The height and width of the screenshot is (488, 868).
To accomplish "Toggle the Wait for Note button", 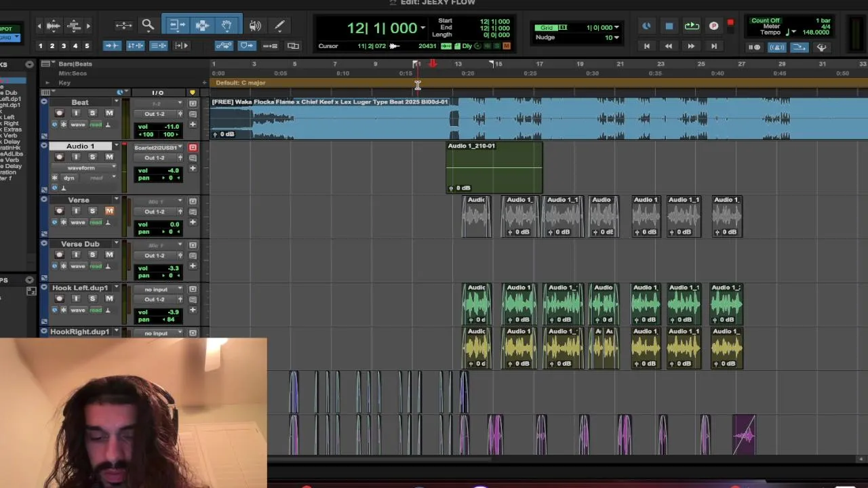I will point(754,47).
